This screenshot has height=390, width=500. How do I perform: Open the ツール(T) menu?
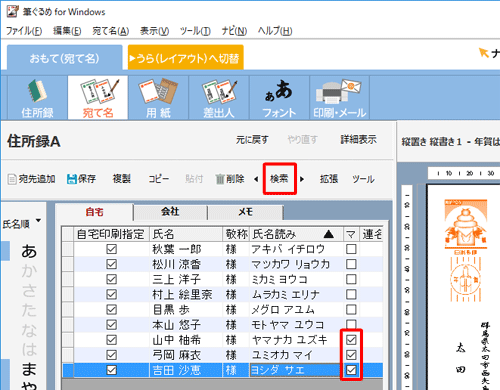point(195,31)
